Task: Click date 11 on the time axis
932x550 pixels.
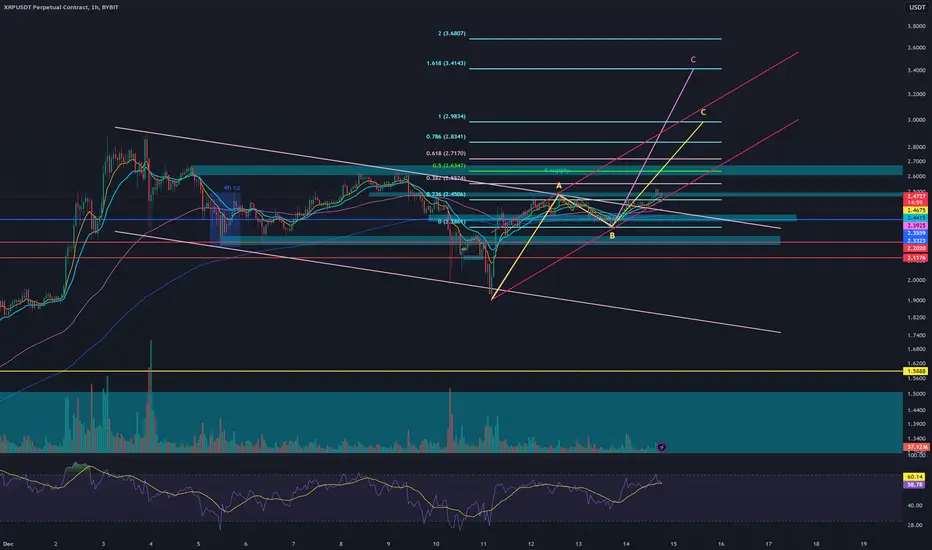Action: point(483,543)
